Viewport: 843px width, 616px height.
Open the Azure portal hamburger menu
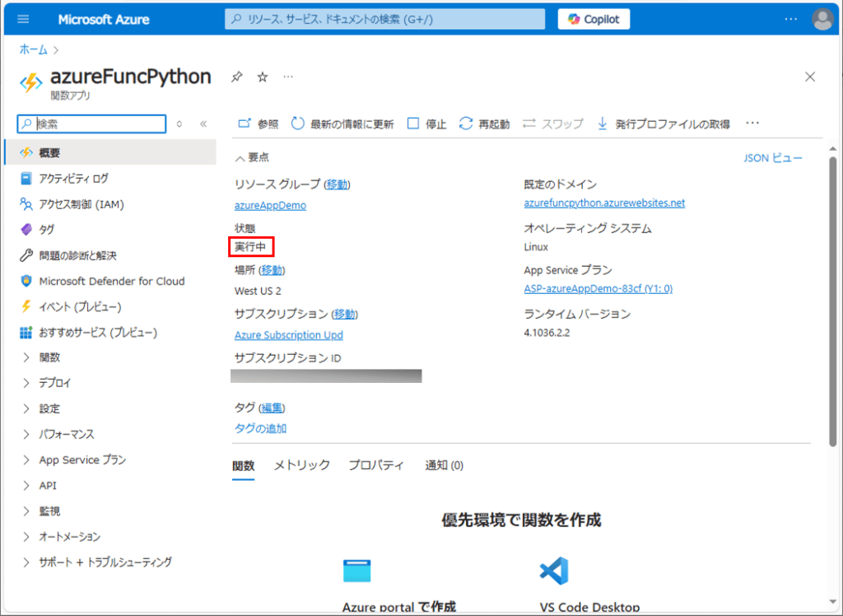point(22,18)
